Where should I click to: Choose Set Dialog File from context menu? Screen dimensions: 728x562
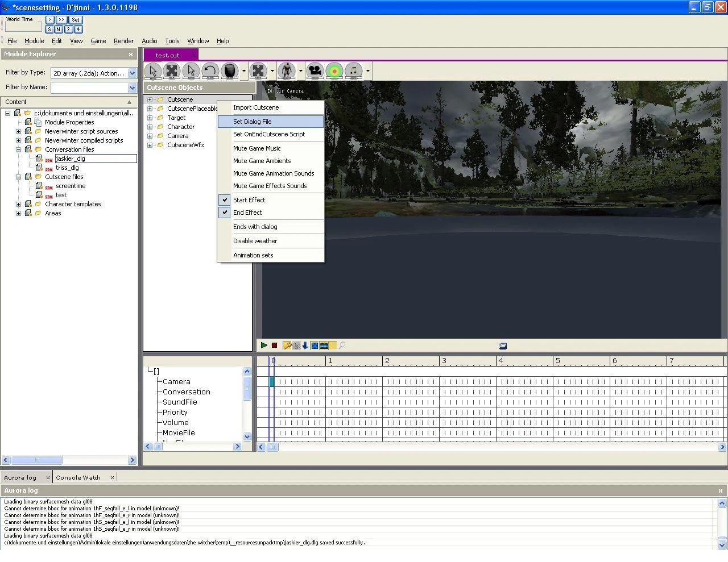(x=271, y=122)
